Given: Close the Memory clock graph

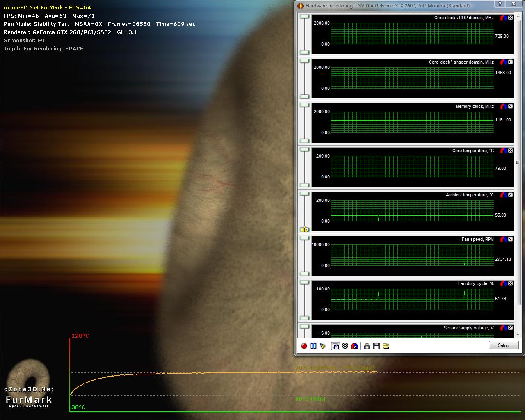Looking at the screenshot, I should coord(511,106).
